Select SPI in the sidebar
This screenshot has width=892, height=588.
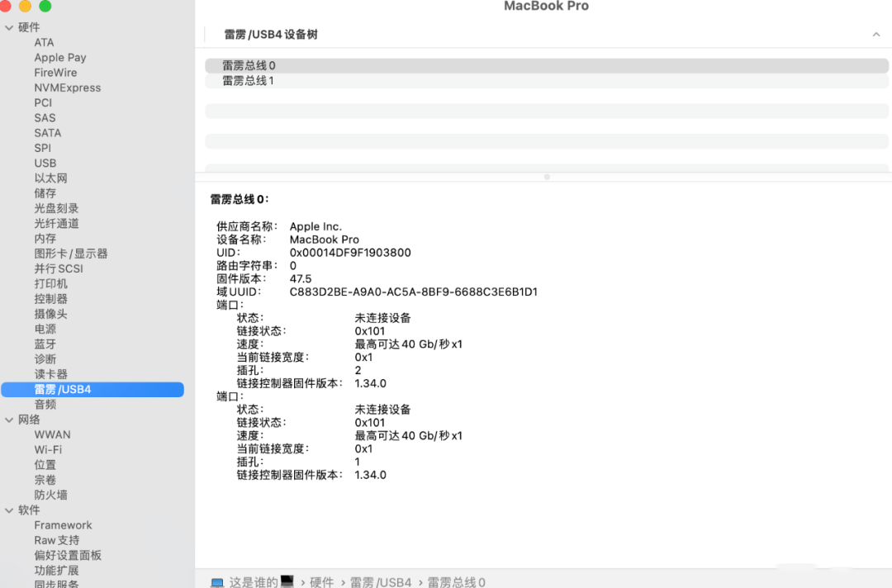coord(43,148)
